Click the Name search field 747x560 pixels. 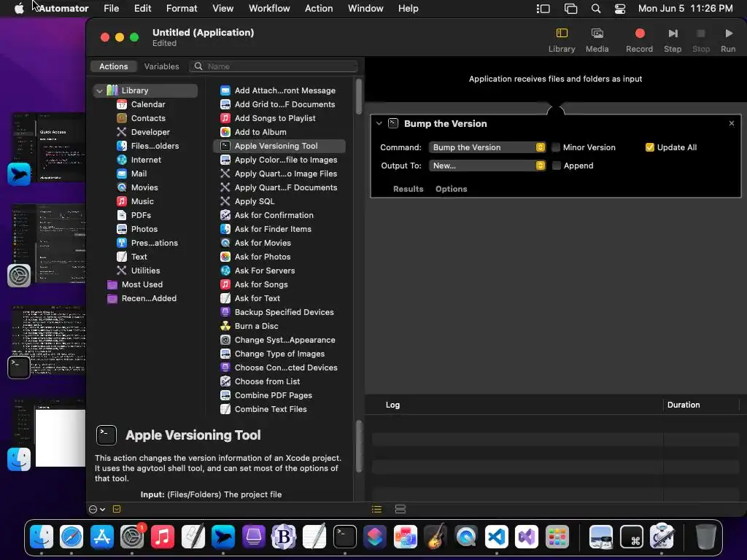coord(274,66)
